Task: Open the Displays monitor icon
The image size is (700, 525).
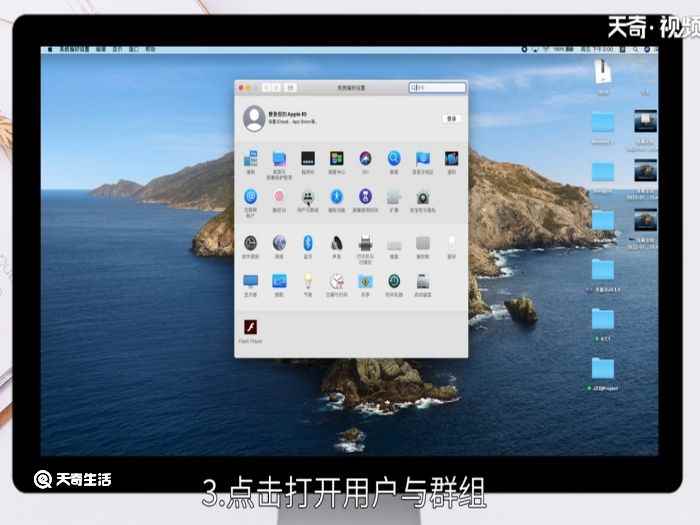Action: coord(250,281)
